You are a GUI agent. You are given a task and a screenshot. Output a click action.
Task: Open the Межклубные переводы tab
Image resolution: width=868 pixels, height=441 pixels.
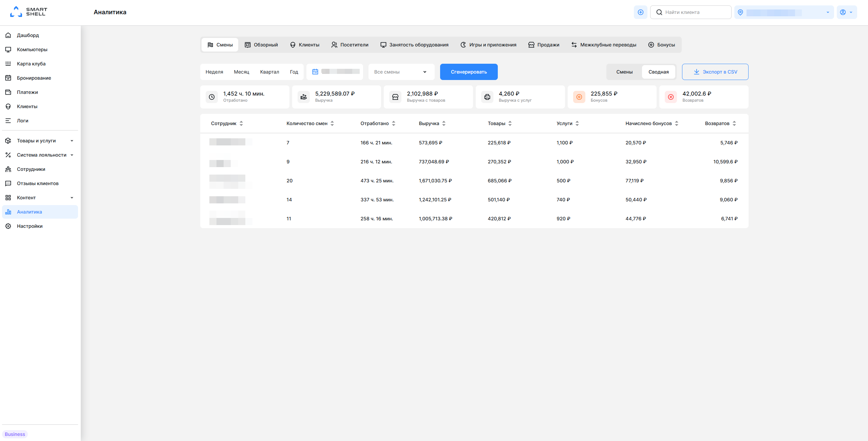[x=604, y=45]
